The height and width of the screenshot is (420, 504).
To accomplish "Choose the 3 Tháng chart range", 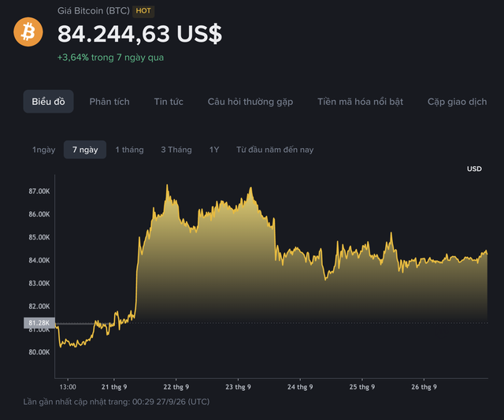I will click(176, 150).
